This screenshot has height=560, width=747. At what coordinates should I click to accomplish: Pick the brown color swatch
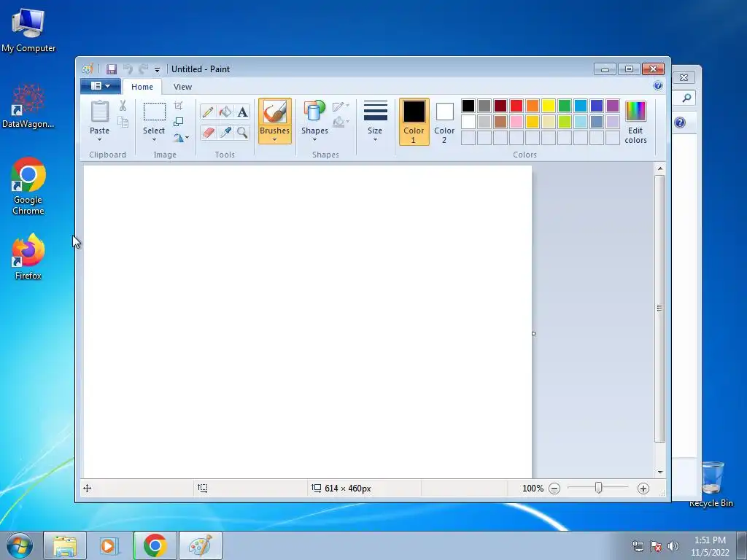(x=500, y=122)
